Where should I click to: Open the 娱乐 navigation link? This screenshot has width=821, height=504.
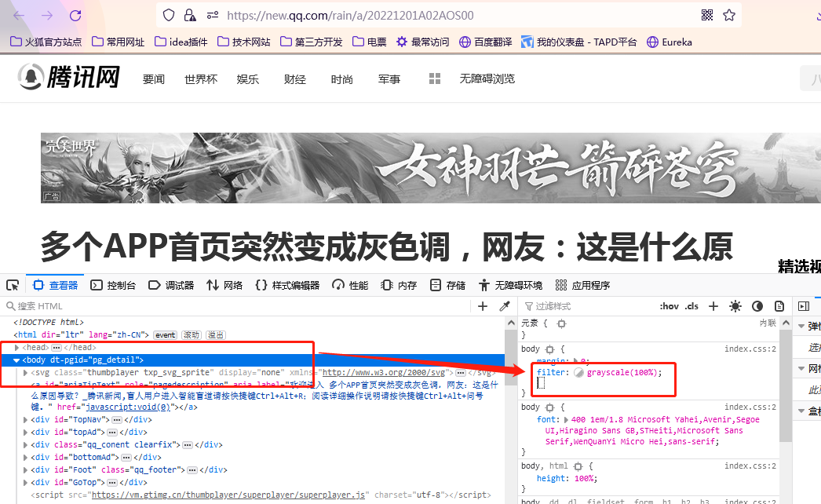[x=248, y=79]
